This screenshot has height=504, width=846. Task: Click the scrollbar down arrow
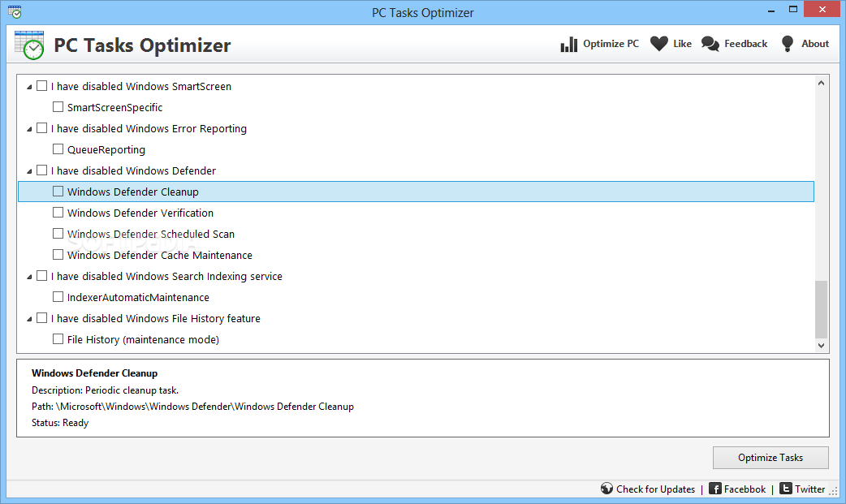(x=821, y=346)
